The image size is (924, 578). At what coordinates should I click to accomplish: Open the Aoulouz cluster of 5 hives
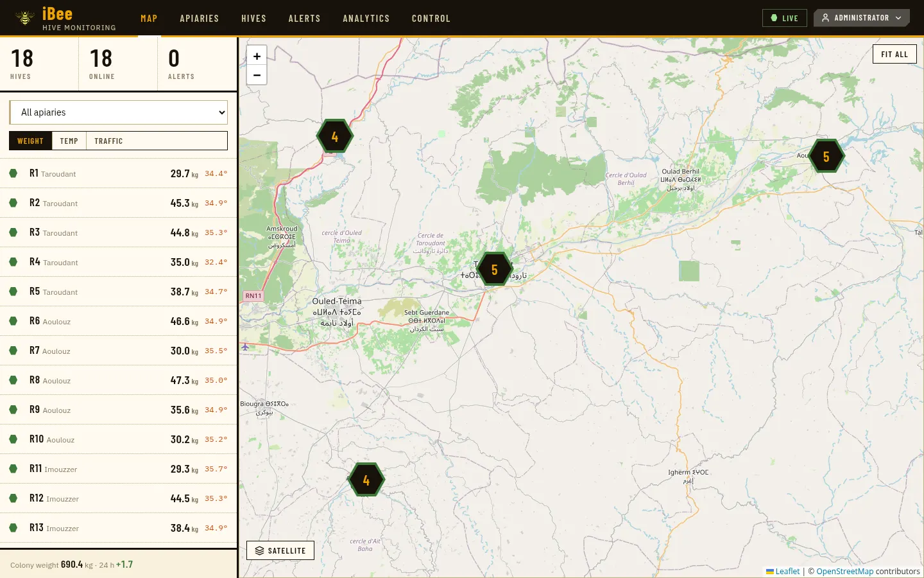(826, 156)
